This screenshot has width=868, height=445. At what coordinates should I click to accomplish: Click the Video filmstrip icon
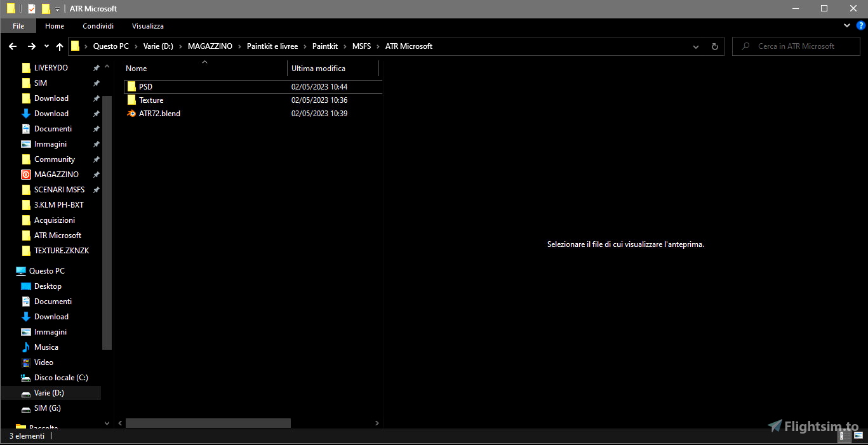tap(26, 362)
